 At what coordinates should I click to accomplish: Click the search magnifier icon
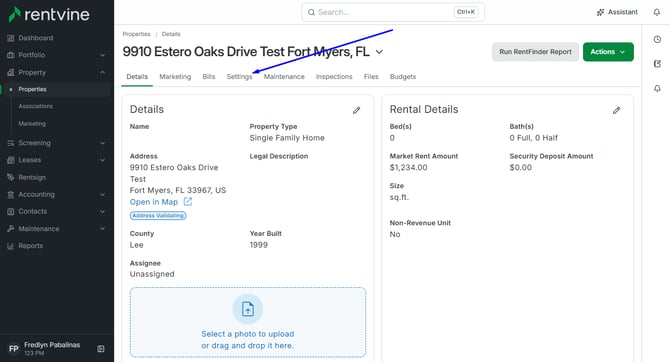point(311,12)
